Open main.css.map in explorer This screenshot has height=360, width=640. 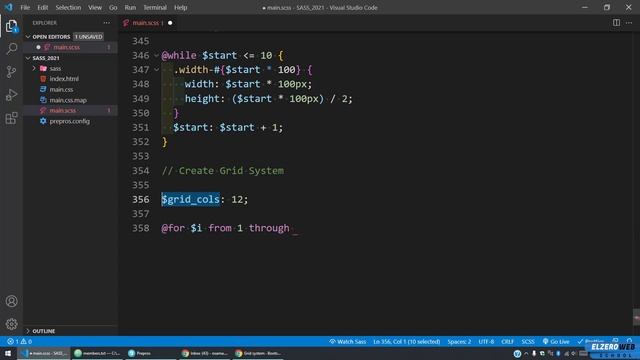click(68, 100)
